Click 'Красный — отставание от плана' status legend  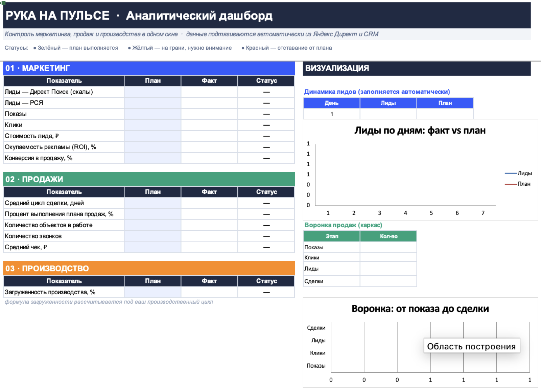287,48
